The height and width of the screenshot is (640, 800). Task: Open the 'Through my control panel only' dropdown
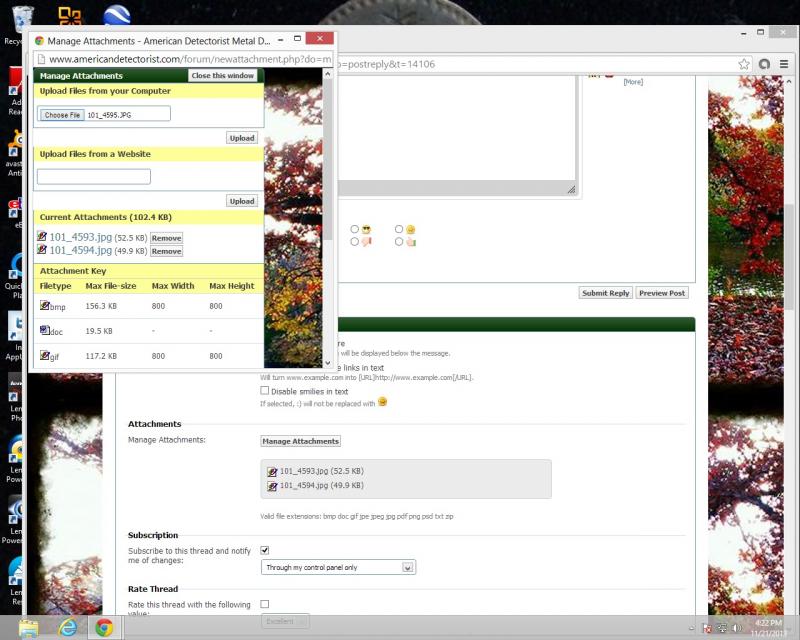click(338, 567)
